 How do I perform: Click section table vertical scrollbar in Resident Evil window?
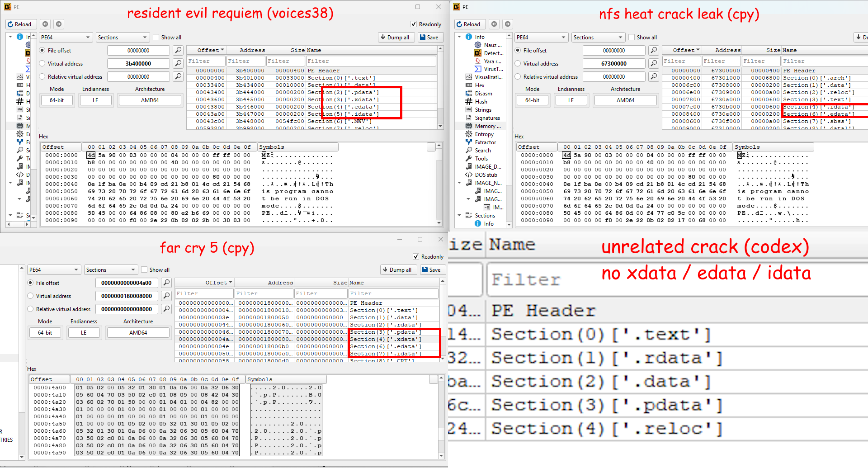441,88
